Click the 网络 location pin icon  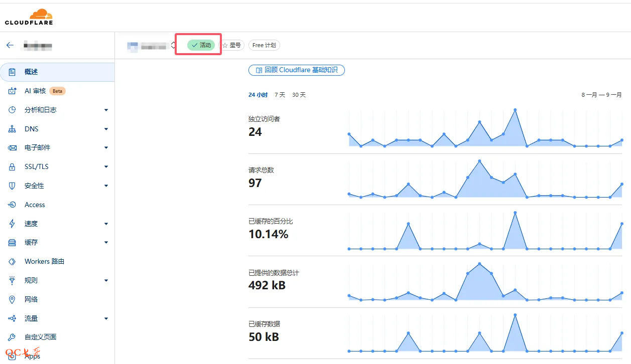13,299
